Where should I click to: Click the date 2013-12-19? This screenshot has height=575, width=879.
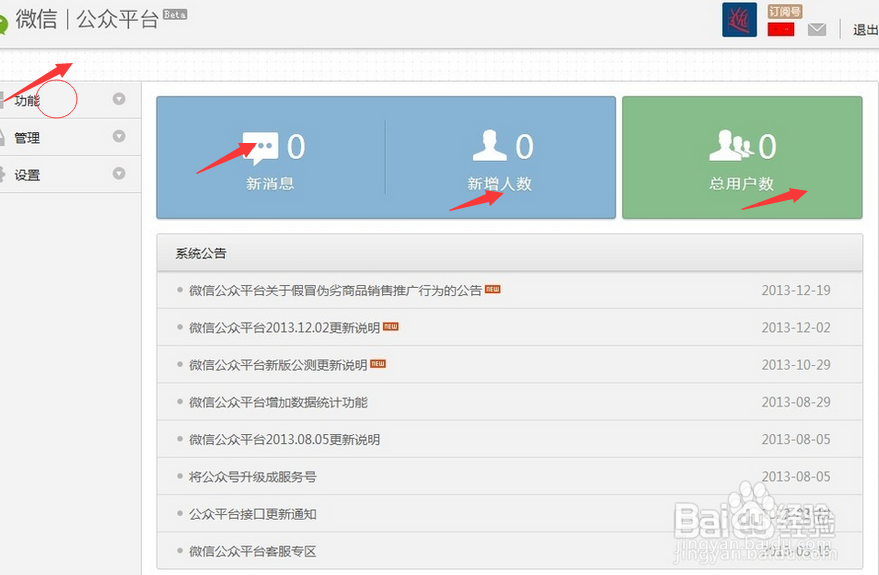tap(796, 290)
